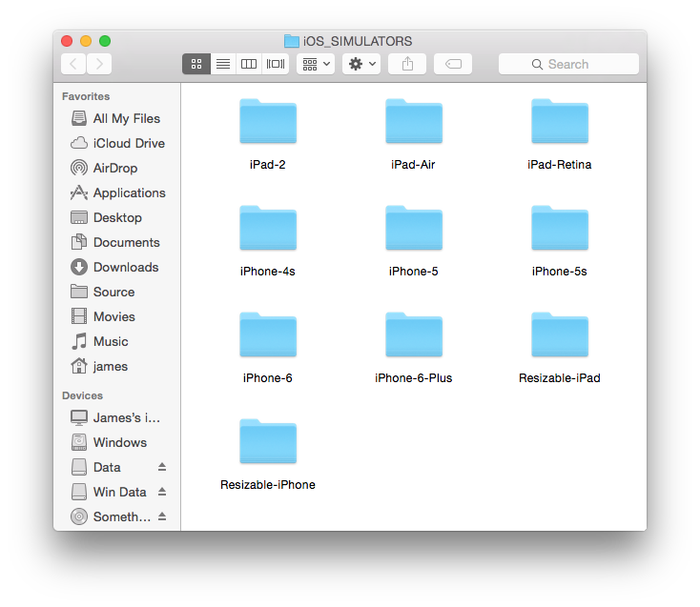Select James's iMac device in sidebar
Image resolution: width=700 pixels, height=607 pixels.
117,418
